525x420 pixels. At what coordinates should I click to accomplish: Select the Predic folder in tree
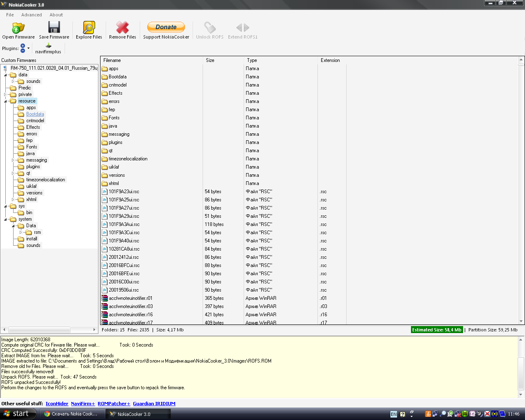tap(25, 88)
